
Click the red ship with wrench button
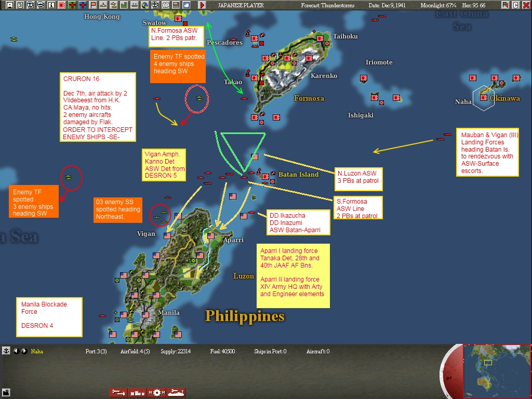tap(176, 393)
